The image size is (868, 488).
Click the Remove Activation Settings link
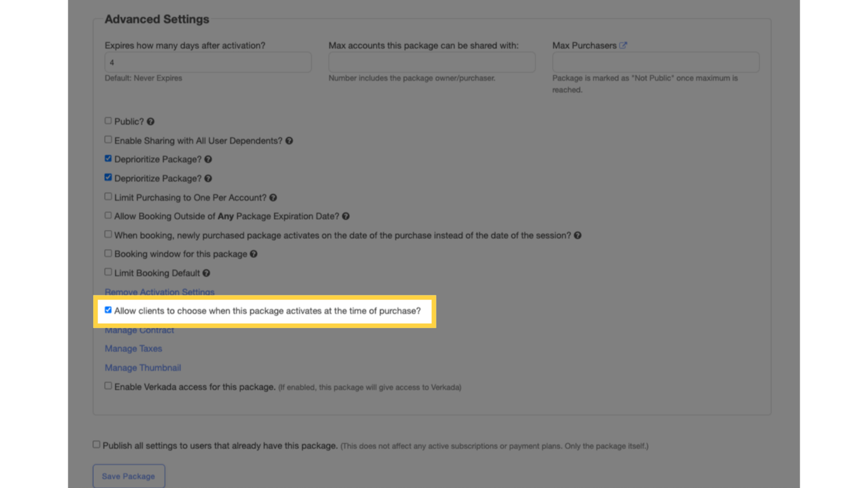click(159, 292)
